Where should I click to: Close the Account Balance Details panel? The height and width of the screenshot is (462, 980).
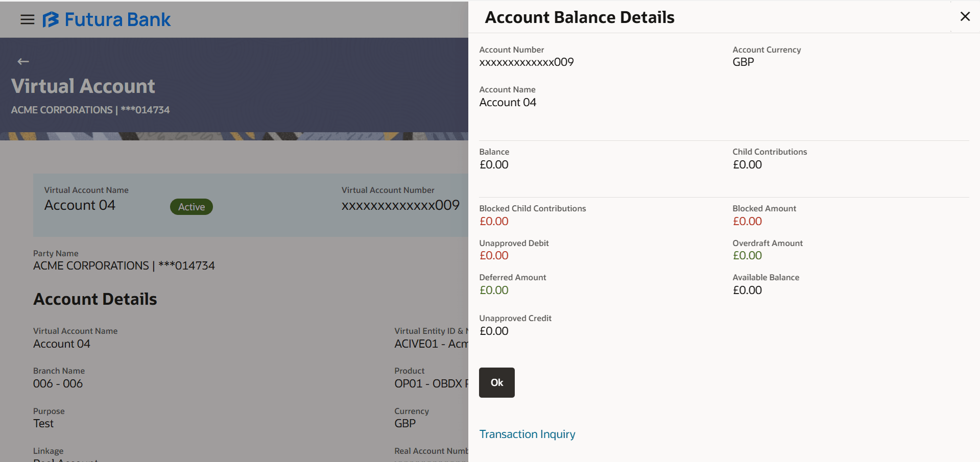point(965,16)
